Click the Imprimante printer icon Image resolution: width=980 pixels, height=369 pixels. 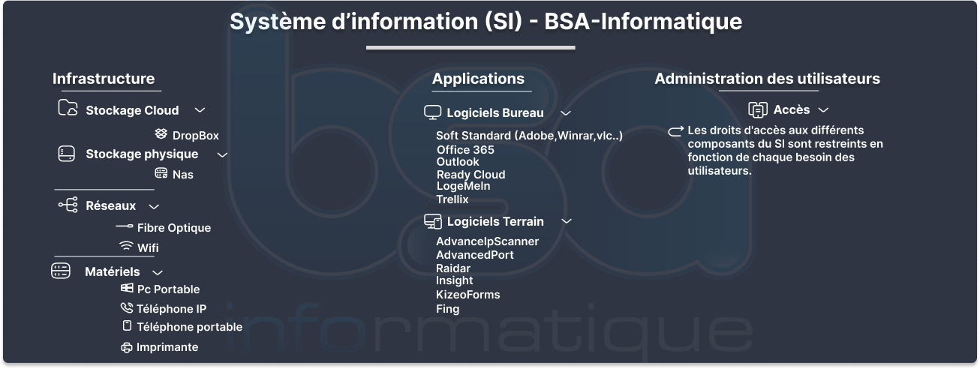pyautogui.click(x=126, y=347)
